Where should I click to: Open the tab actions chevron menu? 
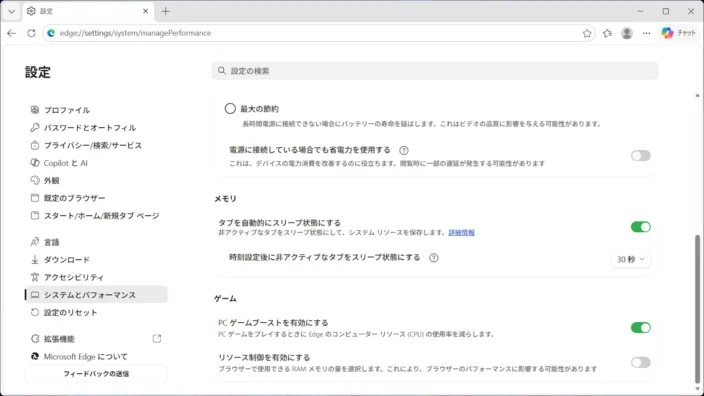pyautogui.click(x=12, y=11)
